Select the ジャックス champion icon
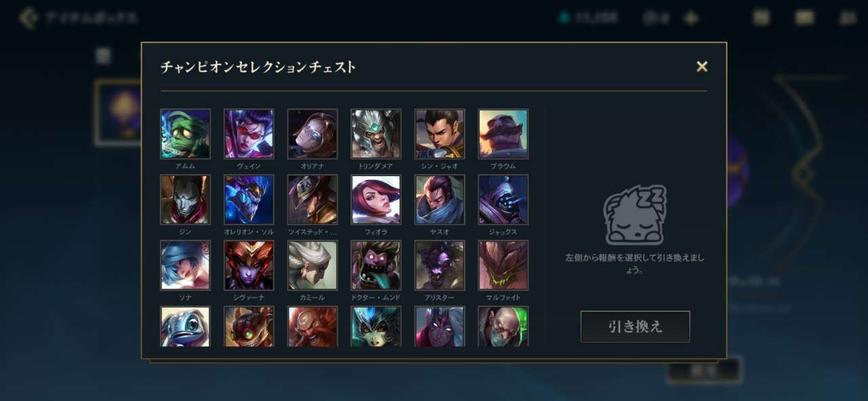 click(x=503, y=200)
